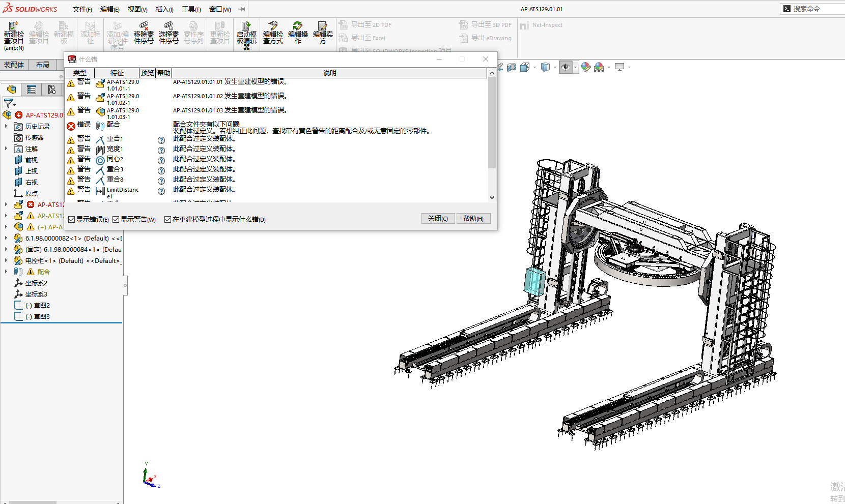
Task: Open the 插入(I) menu
Action: click(x=164, y=9)
